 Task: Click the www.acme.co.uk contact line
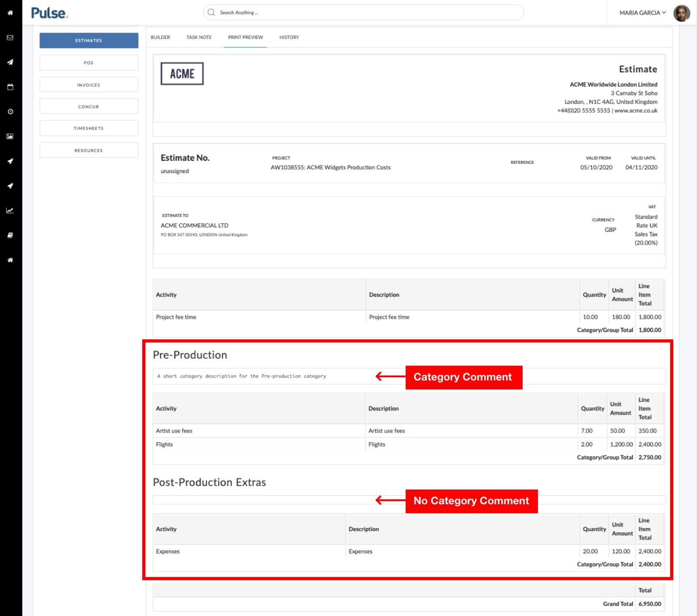tap(607, 111)
